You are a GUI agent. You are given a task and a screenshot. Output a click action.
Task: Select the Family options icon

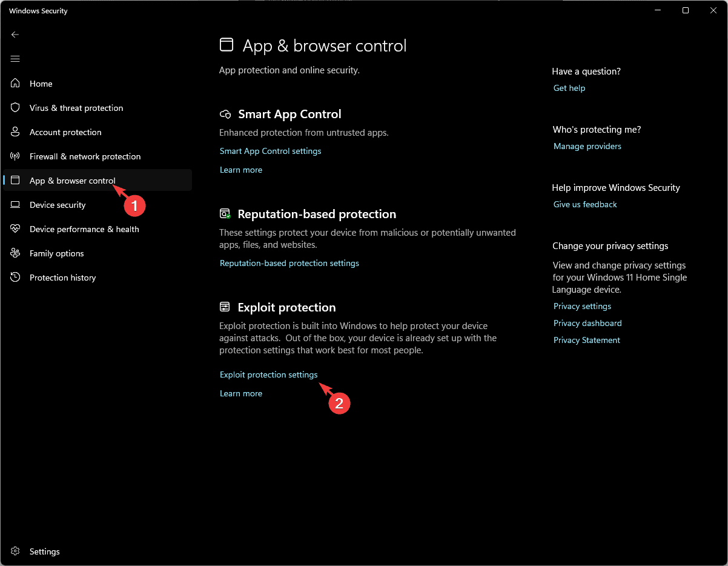point(15,253)
